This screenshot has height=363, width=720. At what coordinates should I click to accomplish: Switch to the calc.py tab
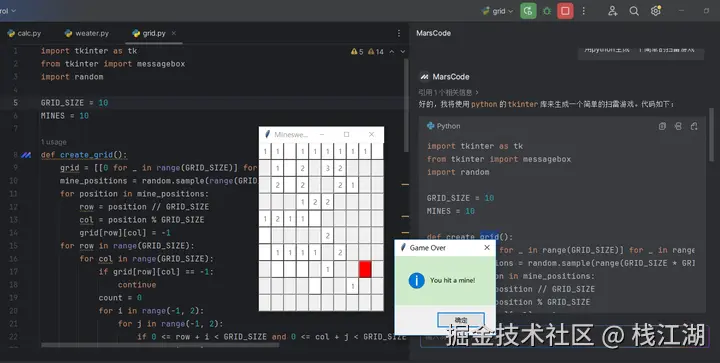pos(24,34)
